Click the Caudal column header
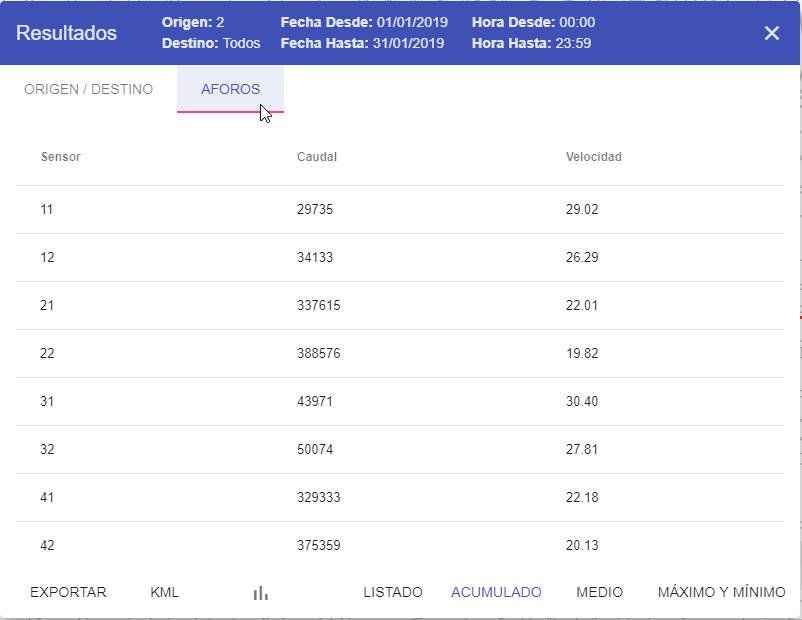The width and height of the screenshot is (802, 620). click(317, 157)
